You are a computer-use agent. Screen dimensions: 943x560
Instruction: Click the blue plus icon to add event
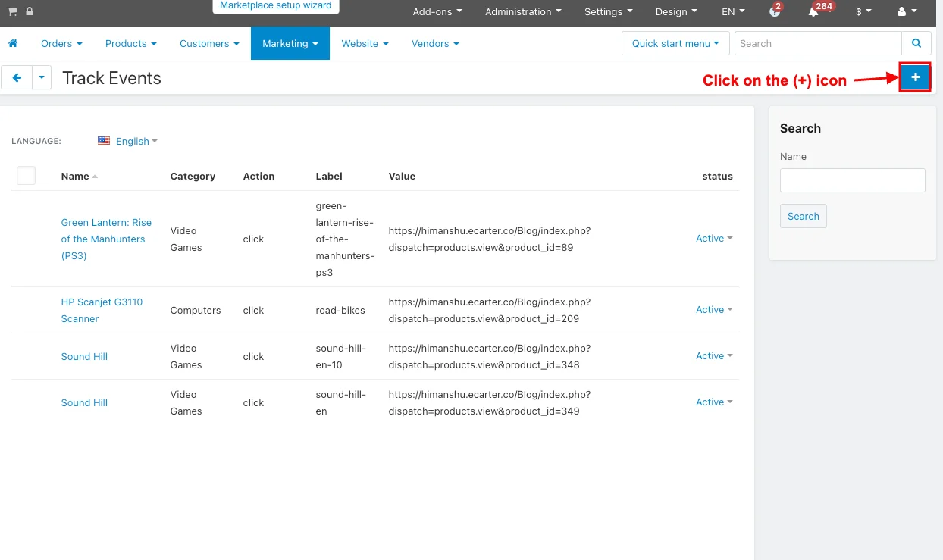(915, 77)
